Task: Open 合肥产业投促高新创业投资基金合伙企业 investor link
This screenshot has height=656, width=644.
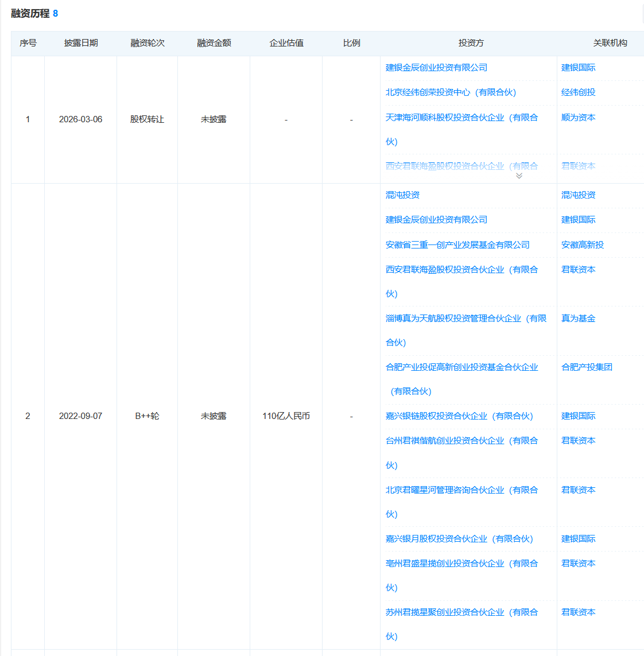Action: [x=463, y=367]
